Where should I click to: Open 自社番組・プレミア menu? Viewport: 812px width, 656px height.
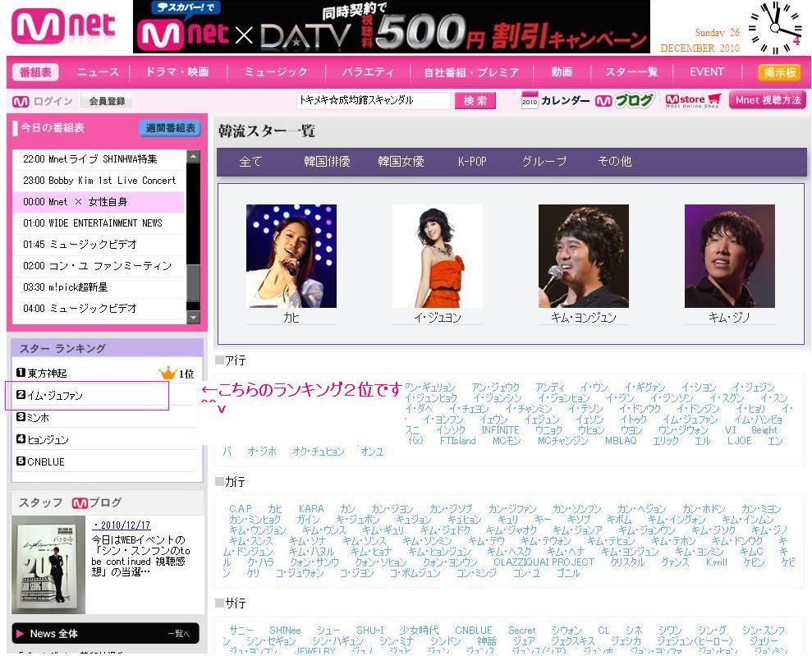point(471,72)
